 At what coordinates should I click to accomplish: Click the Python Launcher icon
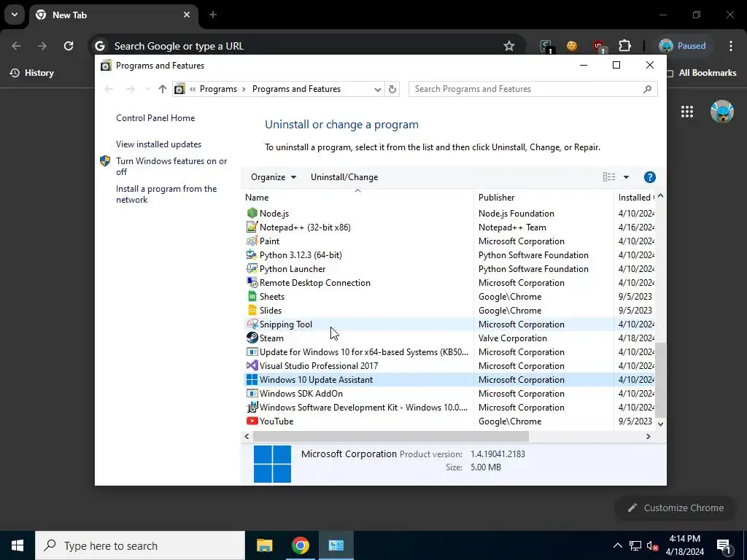pos(252,268)
